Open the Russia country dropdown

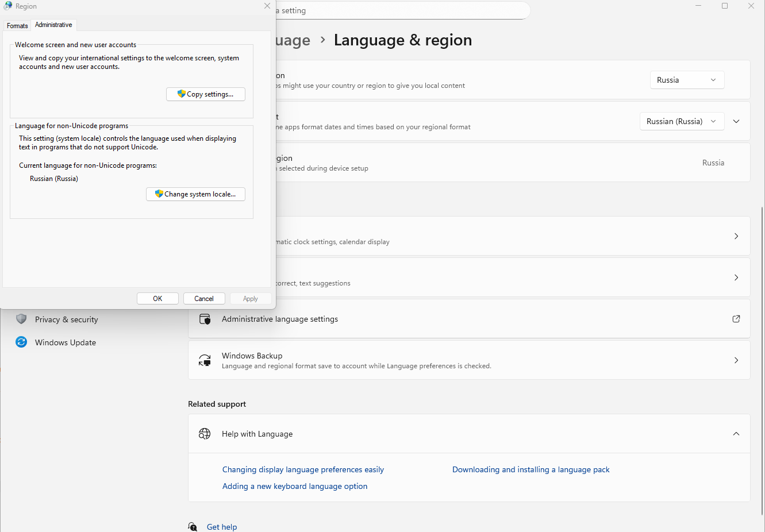click(x=687, y=80)
